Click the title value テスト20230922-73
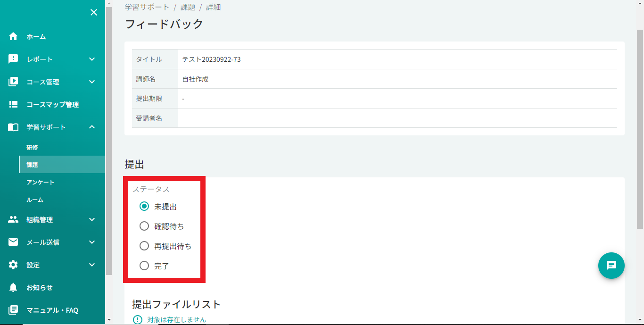Screen dimensions: 644x325 coord(212,59)
